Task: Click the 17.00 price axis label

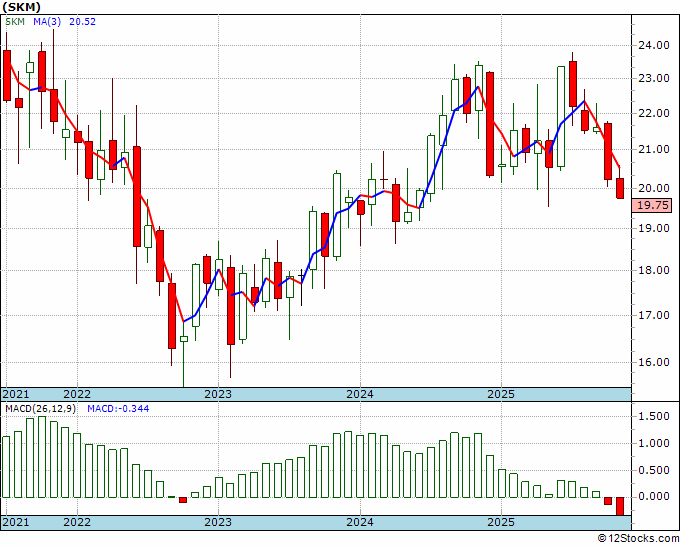Action: click(653, 315)
